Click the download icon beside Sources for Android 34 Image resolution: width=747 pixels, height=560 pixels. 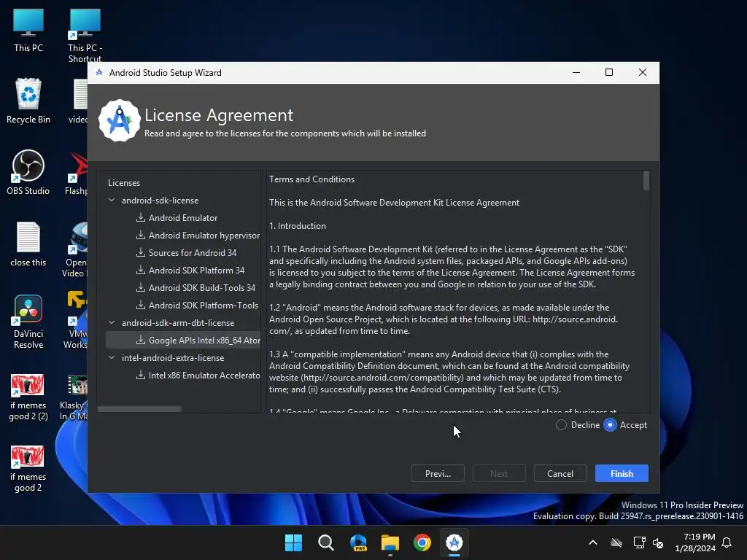(141, 252)
